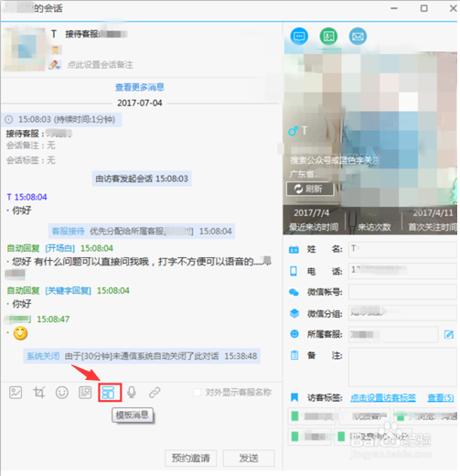Click the 点击设置访客标签 link
The height and width of the screenshot is (476, 460).
[x=383, y=398]
